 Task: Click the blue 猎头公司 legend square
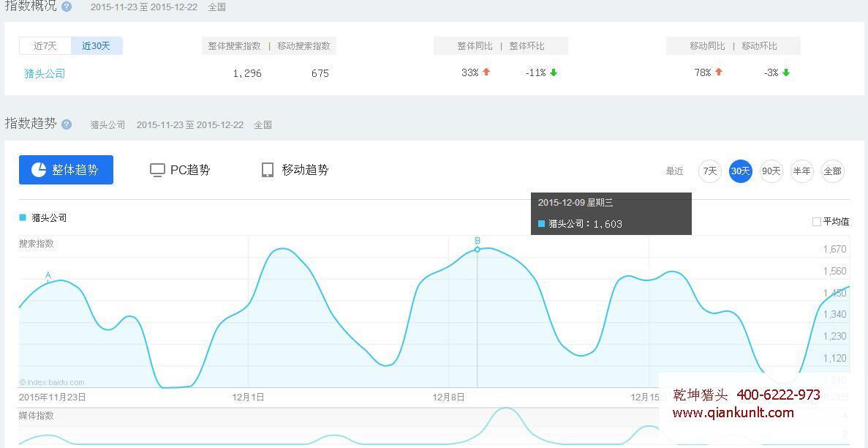click(x=23, y=217)
